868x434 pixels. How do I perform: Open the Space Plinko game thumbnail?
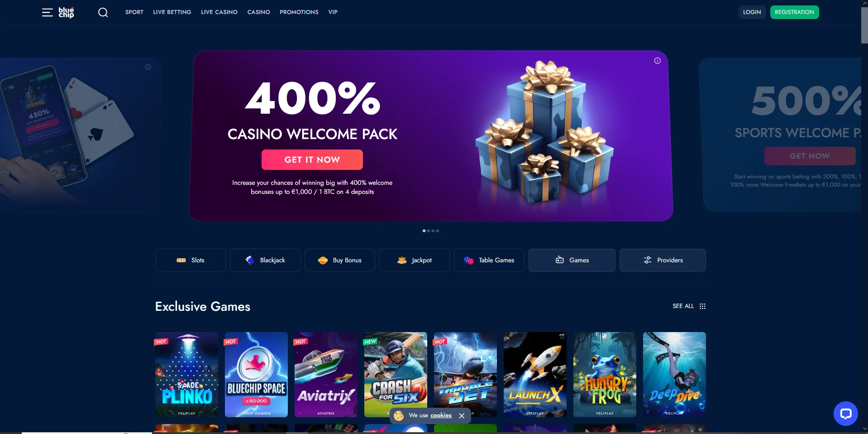coord(186,375)
